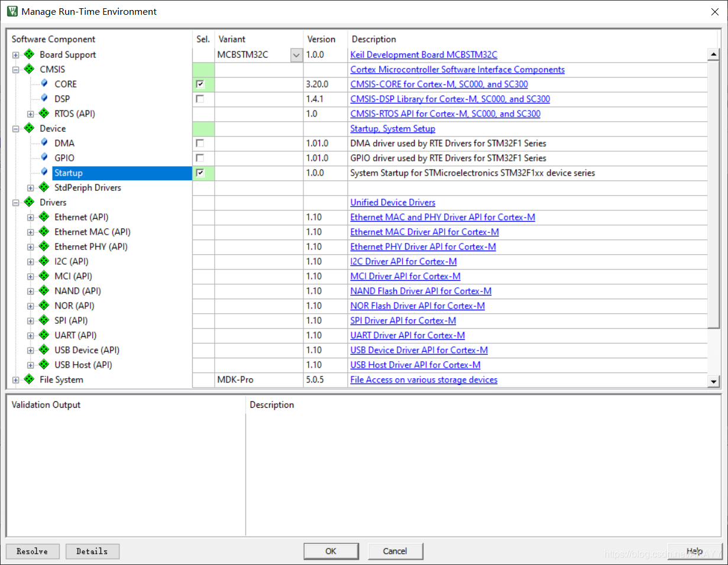
Task: Click the Keil app icon in title bar
Action: click(x=12, y=11)
